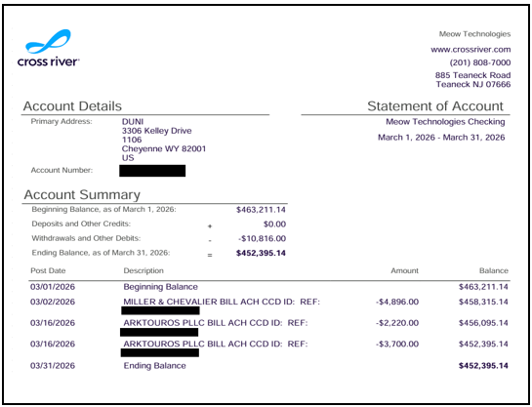The image size is (532, 407).
Task: Click the Account Summary heading
Action: (x=82, y=194)
